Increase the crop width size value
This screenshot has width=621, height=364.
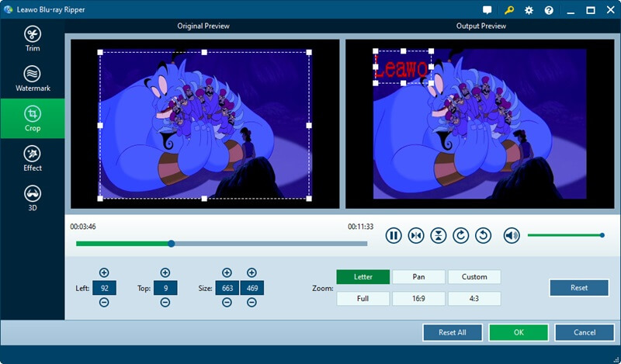(227, 272)
